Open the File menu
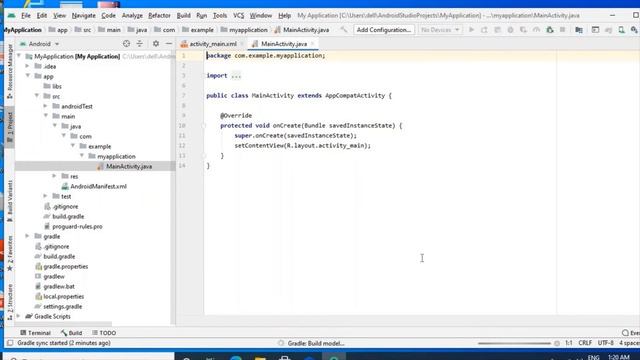Screen dimensions: 640x360 coord(26,16)
